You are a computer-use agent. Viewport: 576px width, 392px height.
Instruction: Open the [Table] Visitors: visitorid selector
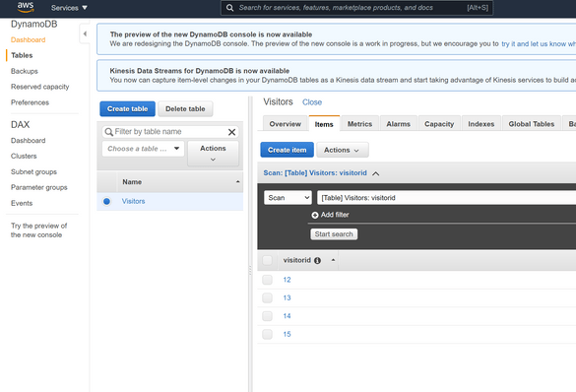(446, 198)
